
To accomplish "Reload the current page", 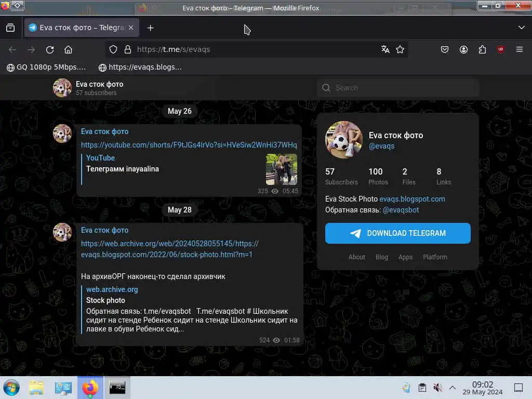I will tap(50, 49).
